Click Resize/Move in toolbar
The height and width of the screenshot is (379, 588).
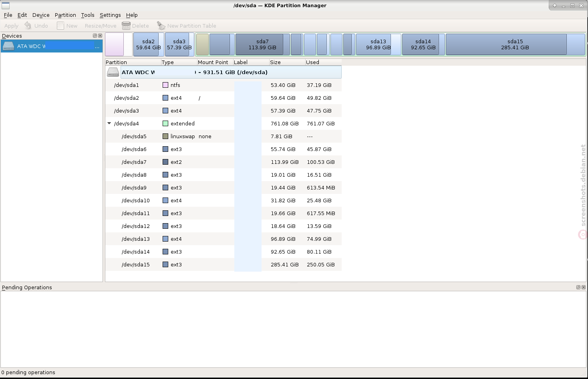click(x=101, y=26)
